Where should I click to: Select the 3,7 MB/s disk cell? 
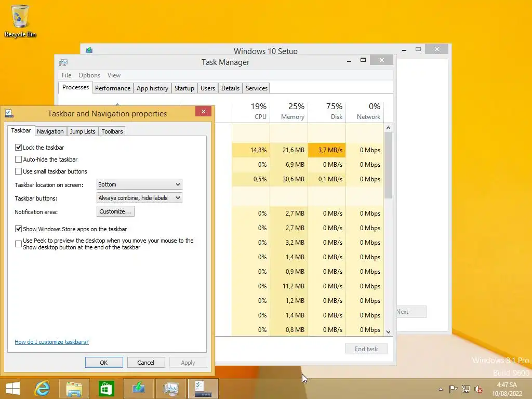tap(327, 150)
